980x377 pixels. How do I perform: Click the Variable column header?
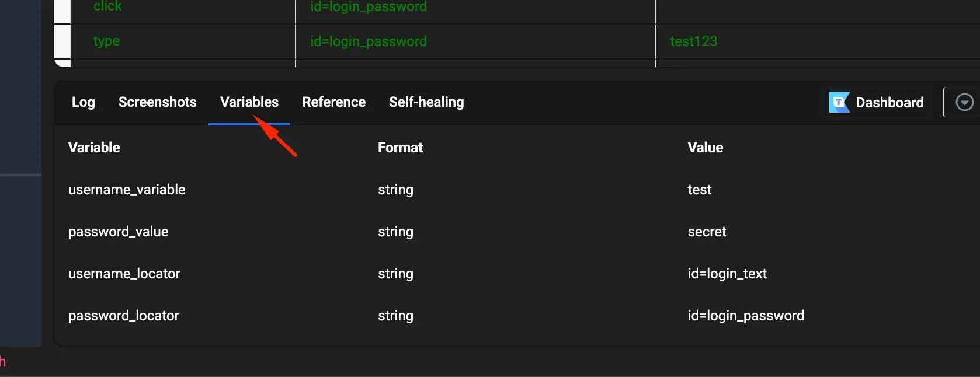point(94,148)
